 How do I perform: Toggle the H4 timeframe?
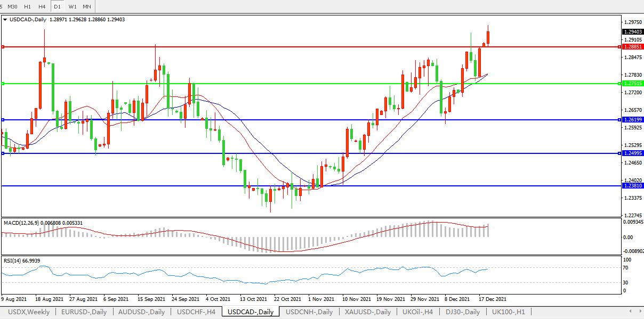42,6
